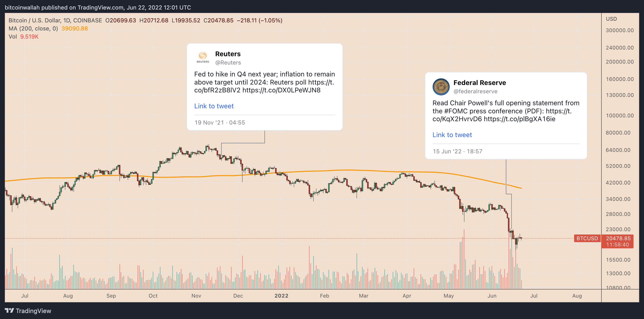Click the @federalreserve handle
This screenshot has height=319, width=644.
pos(475,91)
